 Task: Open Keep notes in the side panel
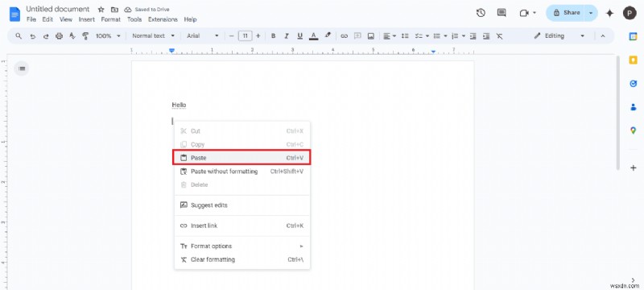point(633,60)
